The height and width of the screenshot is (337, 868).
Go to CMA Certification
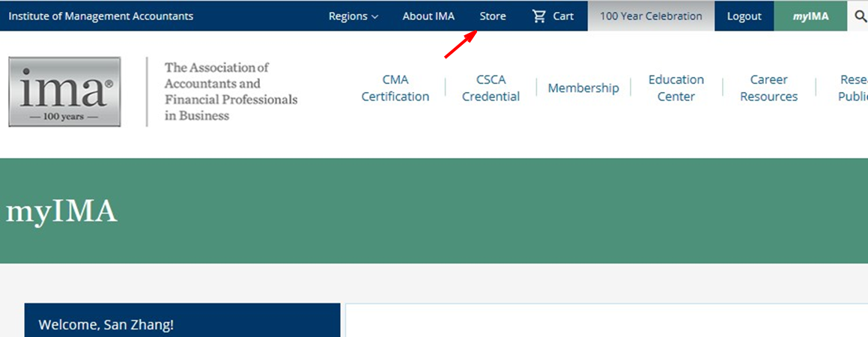click(x=395, y=88)
